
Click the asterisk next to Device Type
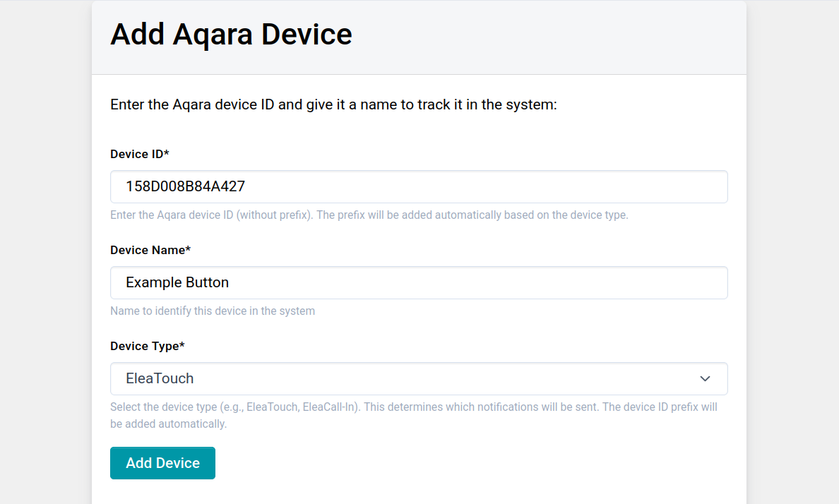coord(182,345)
